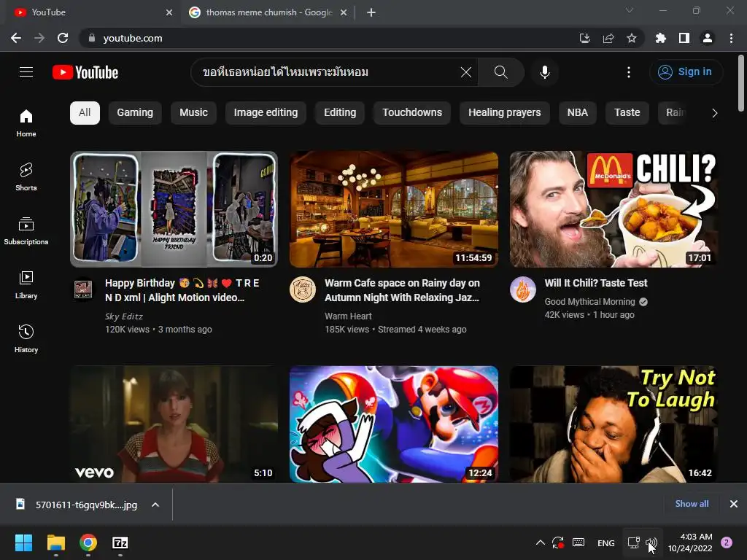
Task: Show more filter chips with the right arrow
Action: tap(714, 113)
